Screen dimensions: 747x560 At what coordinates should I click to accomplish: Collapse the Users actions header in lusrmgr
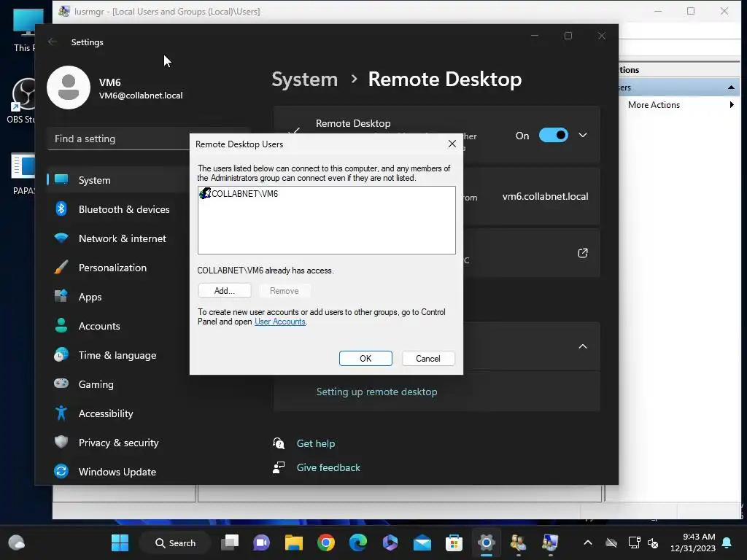tap(731, 87)
